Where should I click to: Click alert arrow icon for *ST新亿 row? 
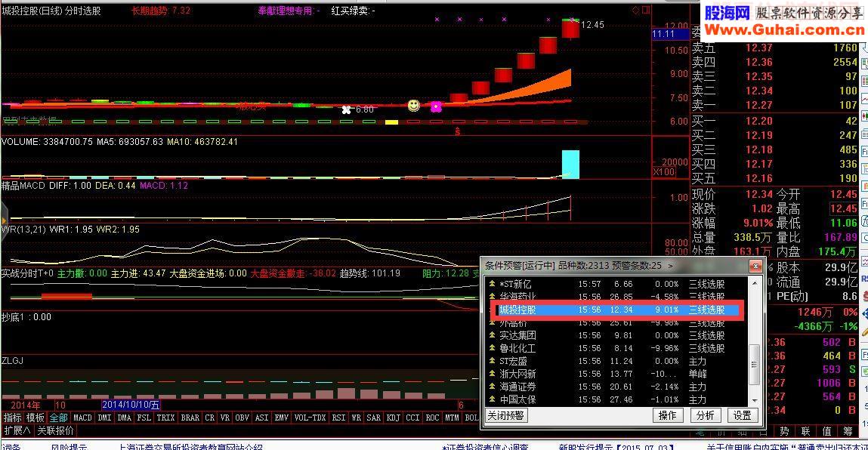(492, 284)
